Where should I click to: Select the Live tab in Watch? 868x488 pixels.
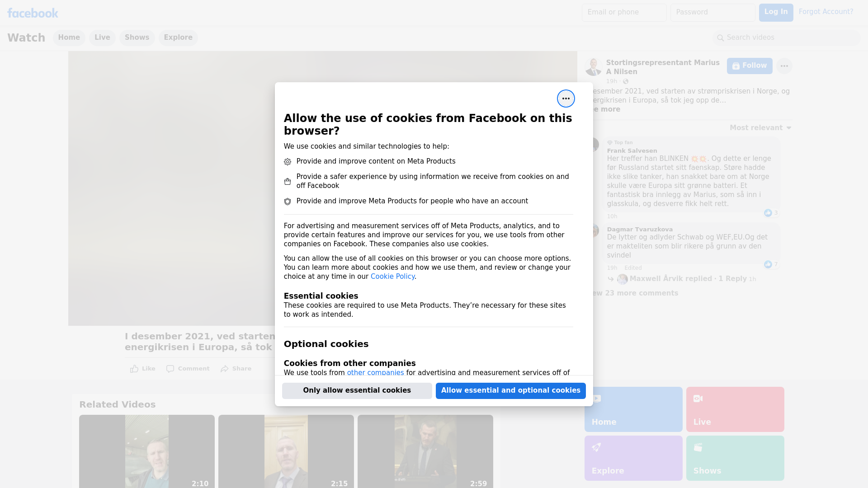click(102, 38)
